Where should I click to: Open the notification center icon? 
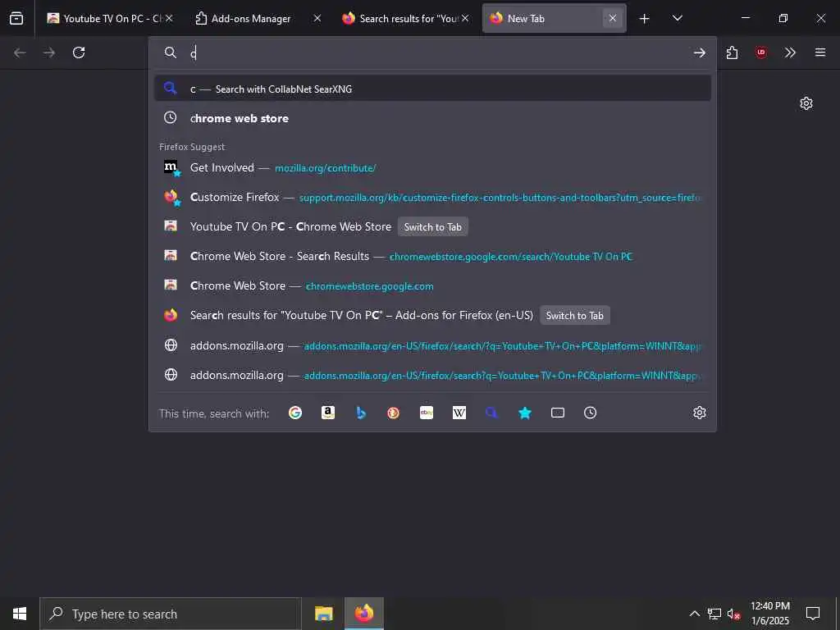click(813, 614)
